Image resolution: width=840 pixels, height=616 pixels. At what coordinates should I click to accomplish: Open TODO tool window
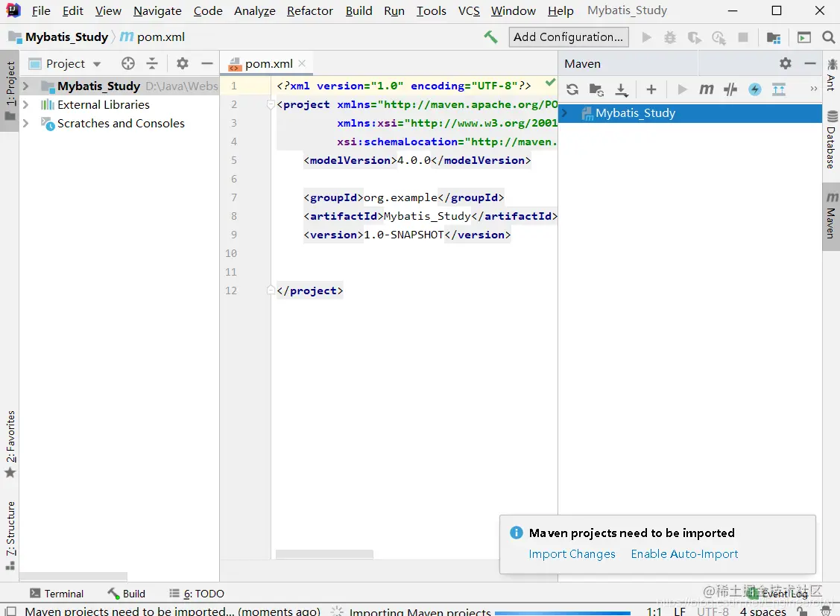click(x=197, y=593)
